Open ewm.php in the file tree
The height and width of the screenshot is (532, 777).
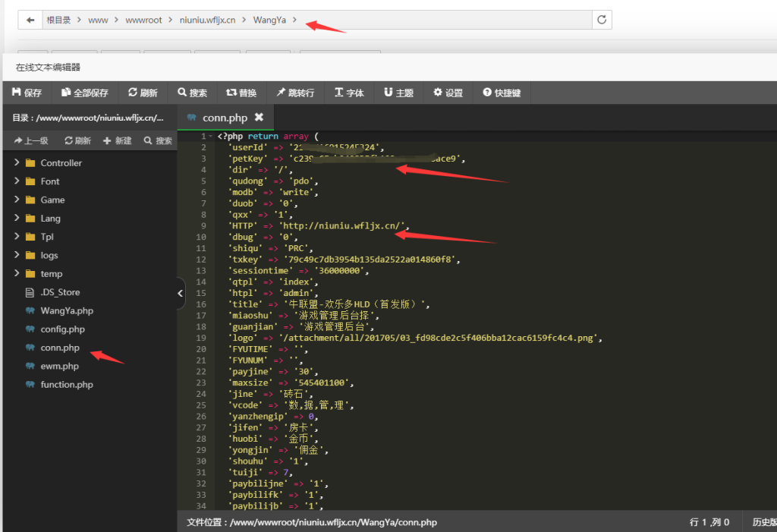coord(59,366)
